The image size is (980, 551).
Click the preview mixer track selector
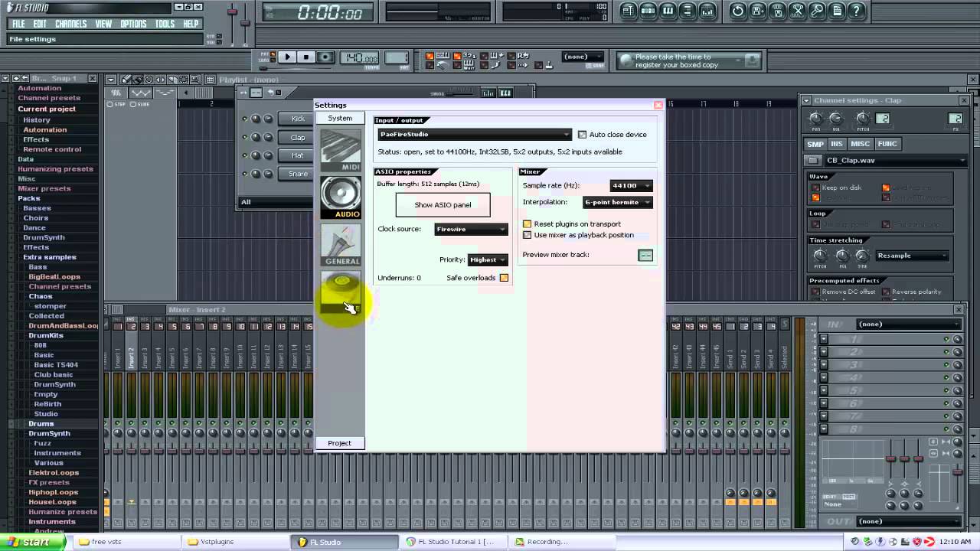645,255
